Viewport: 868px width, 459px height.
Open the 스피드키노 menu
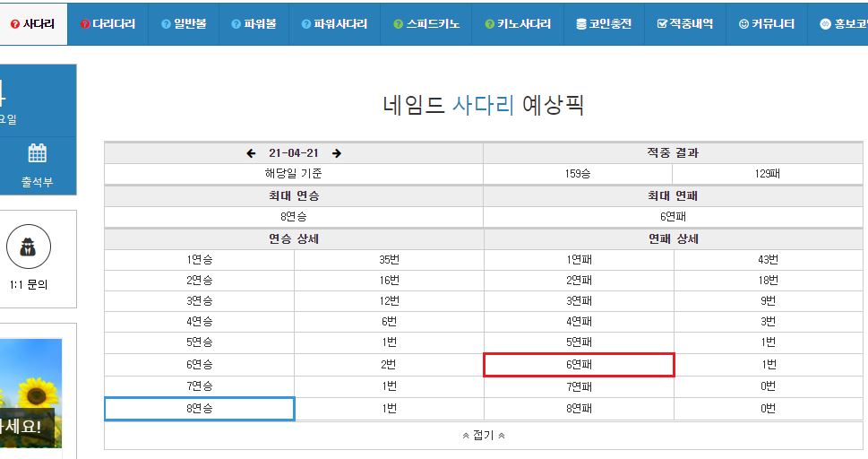coord(426,24)
